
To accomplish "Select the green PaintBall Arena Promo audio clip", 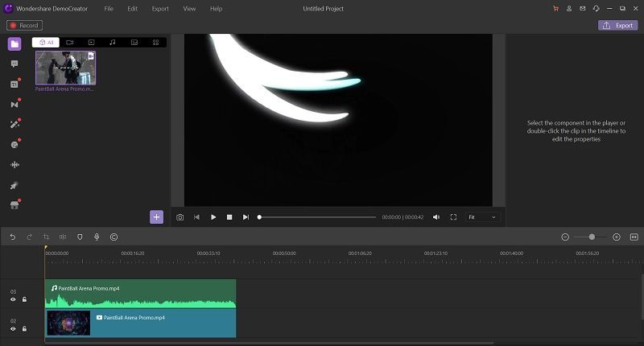I will coord(140,294).
